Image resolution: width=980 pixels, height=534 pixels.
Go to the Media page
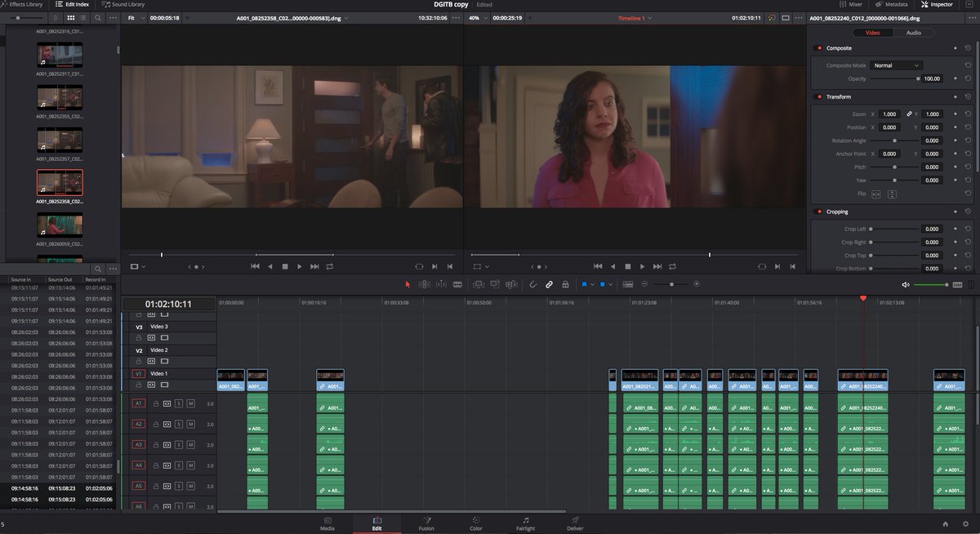(x=327, y=524)
